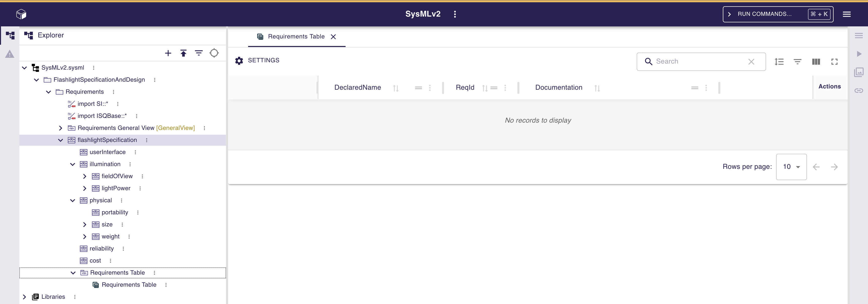Sort by the DeclaredName column
This screenshot has width=868, height=304.
tap(396, 88)
